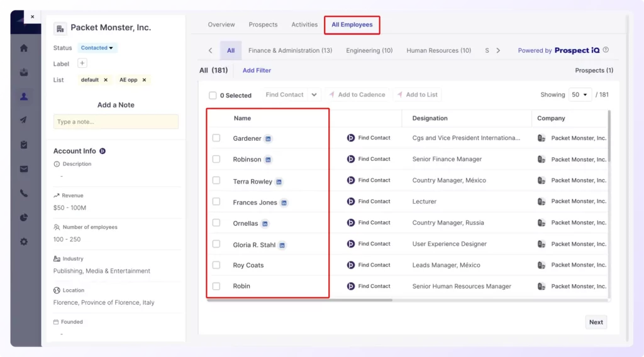Open the tasks clipboard icon in sidebar
This screenshot has height=357, width=644.
(24, 145)
